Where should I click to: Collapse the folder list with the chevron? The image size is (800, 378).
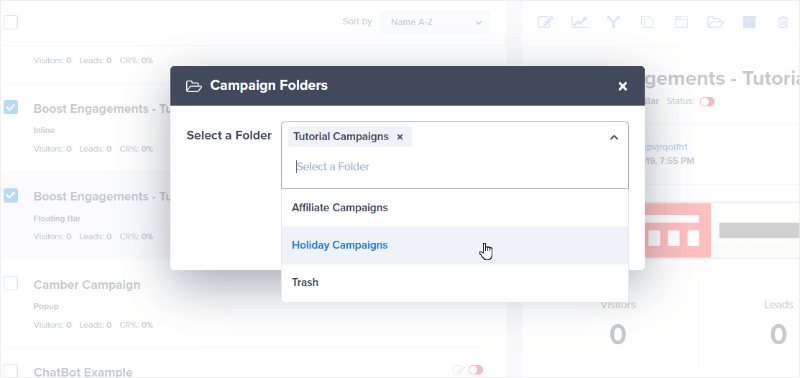(x=614, y=137)
